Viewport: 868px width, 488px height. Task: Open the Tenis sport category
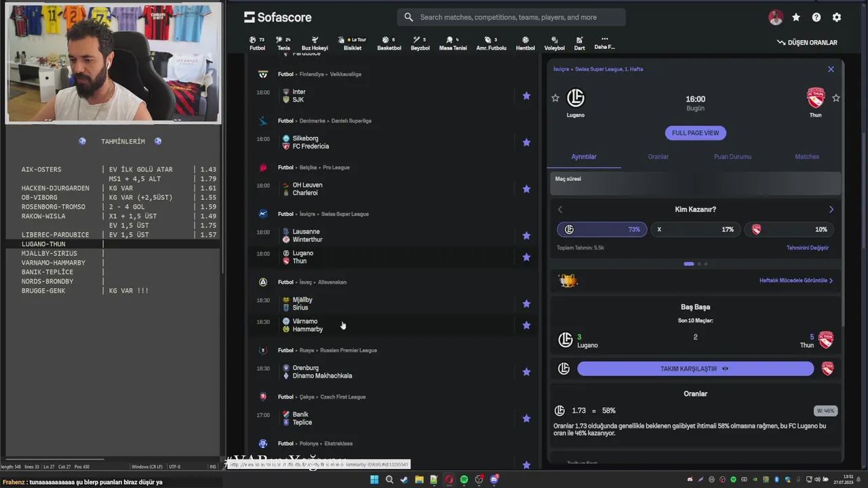pyautogui.click(x=283, y=43)
